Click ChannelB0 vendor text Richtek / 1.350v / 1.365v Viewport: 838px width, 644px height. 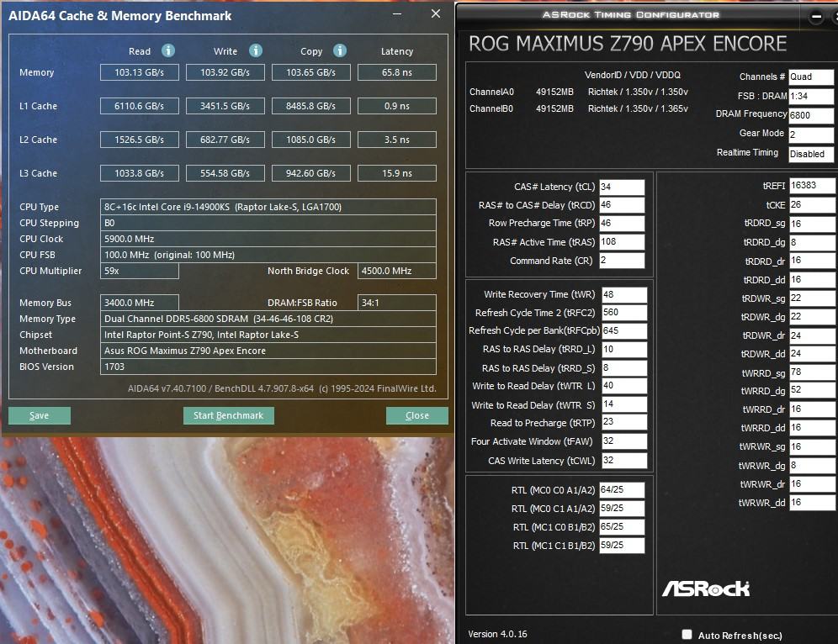point(638,108)
